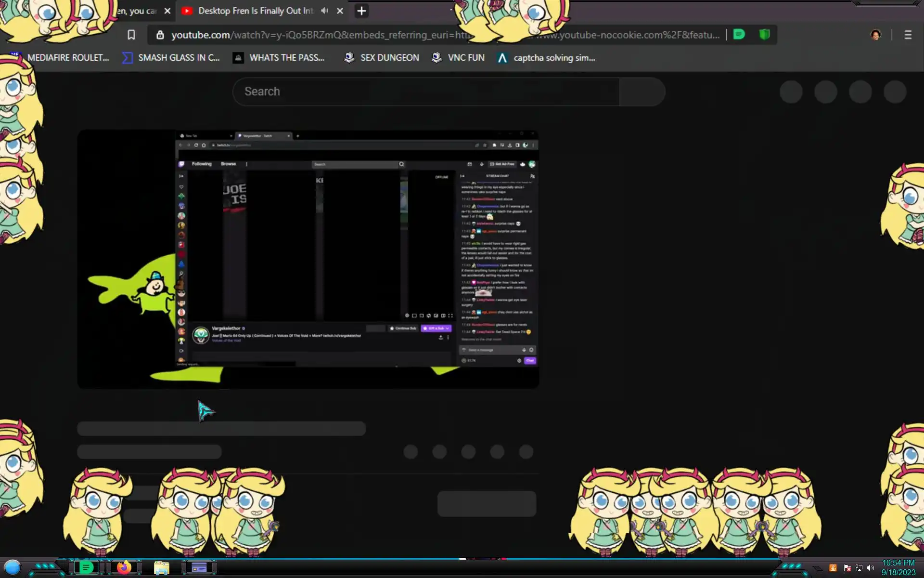Open the taskbar clock and date flyout

(x=898, y=567)
